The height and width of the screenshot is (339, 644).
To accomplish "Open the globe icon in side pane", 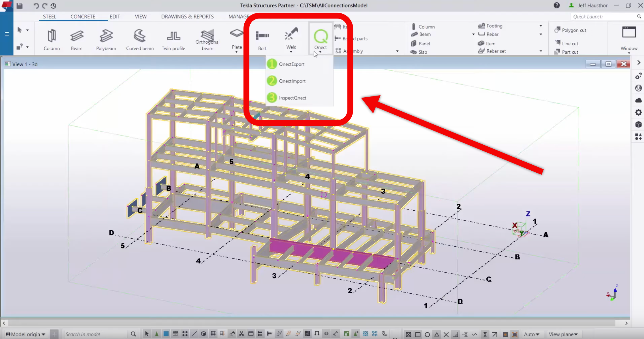I will pyautogui.click(x=638, y=88).
